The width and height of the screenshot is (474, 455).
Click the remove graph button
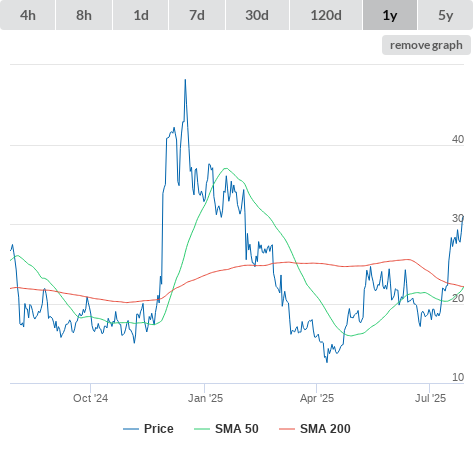pyautogui.click(x=426, y=45)
